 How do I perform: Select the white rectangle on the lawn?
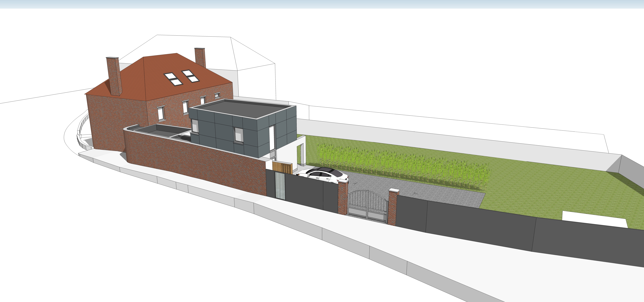(595, 219)
